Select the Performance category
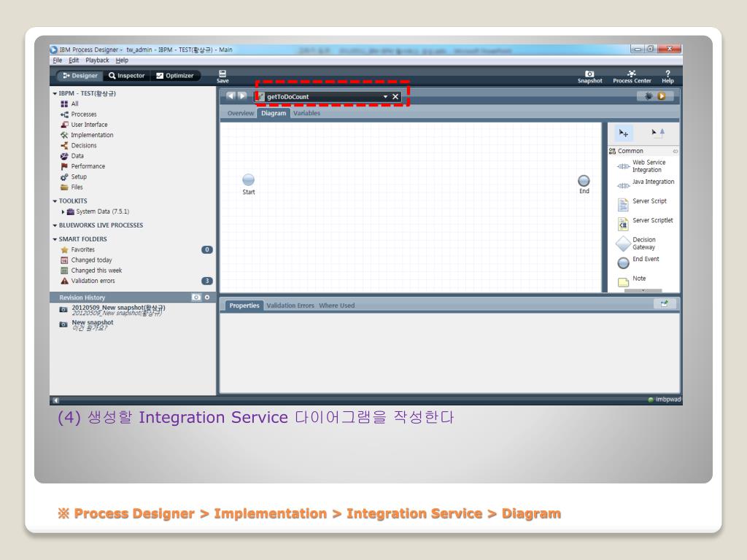 point(83,166)
